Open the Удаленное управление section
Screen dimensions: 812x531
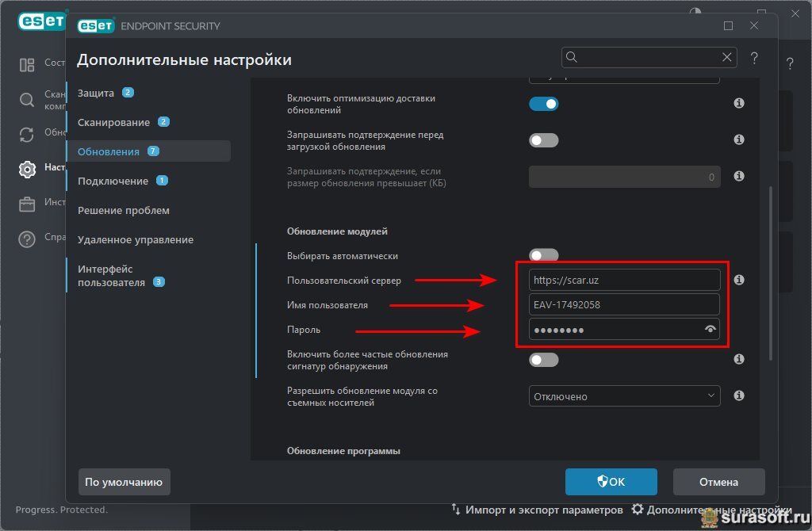tap(136, 239)
